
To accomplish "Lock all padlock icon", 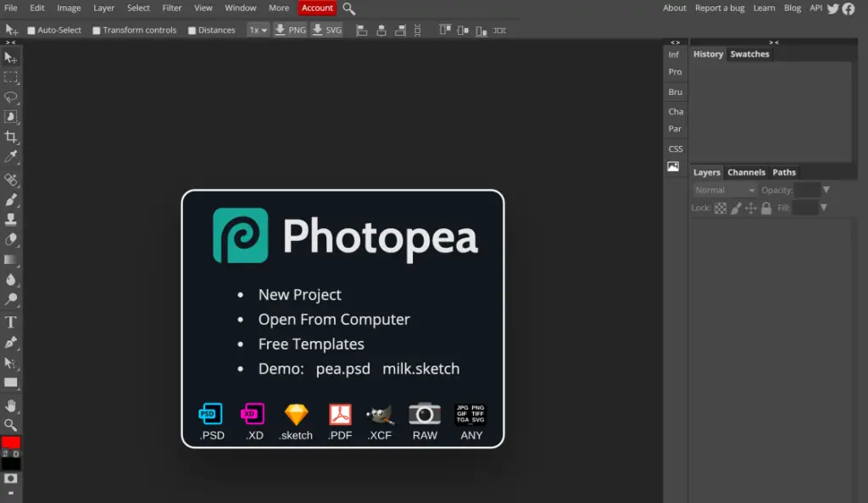I will pos(766,209).
